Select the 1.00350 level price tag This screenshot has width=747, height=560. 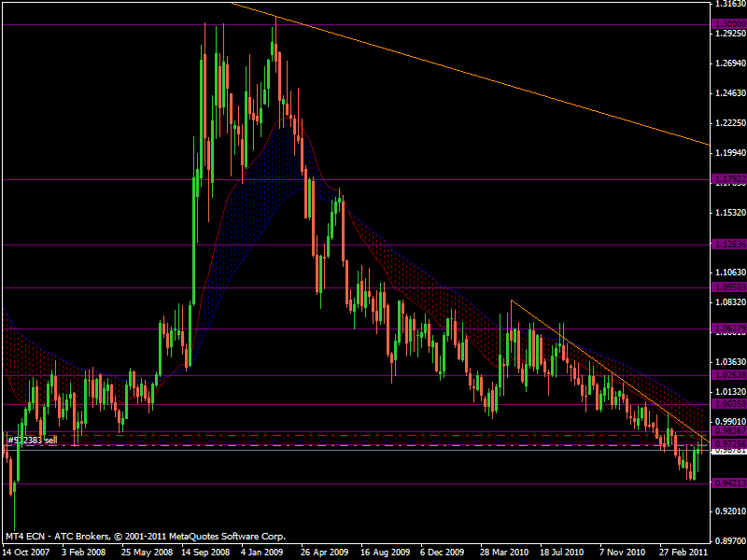pos(729,404)
